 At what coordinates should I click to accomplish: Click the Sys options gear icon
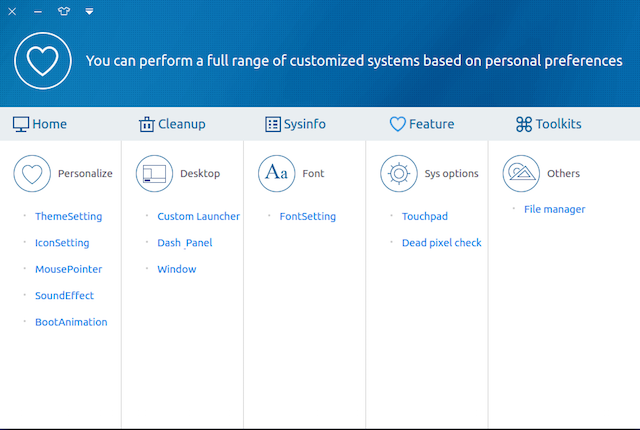tap(399, 173)
